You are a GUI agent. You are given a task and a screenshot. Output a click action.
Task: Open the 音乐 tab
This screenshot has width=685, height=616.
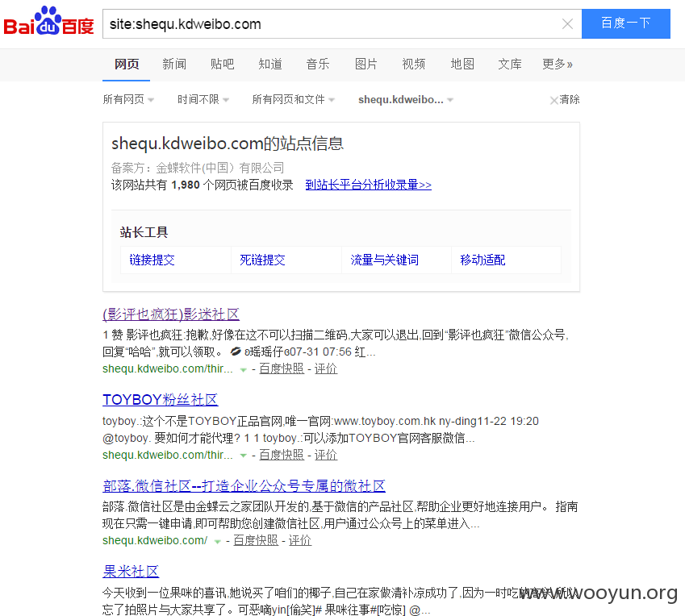[318, 65]
